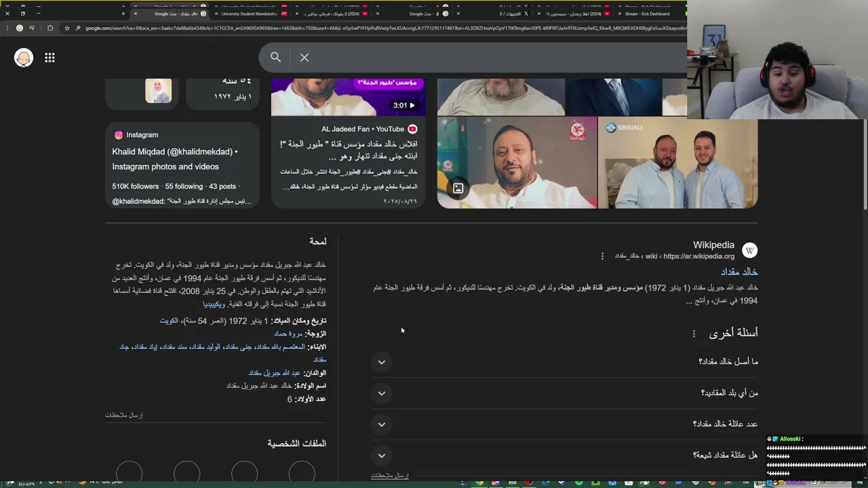Click عدد الأولاد: 6 row

307,399
